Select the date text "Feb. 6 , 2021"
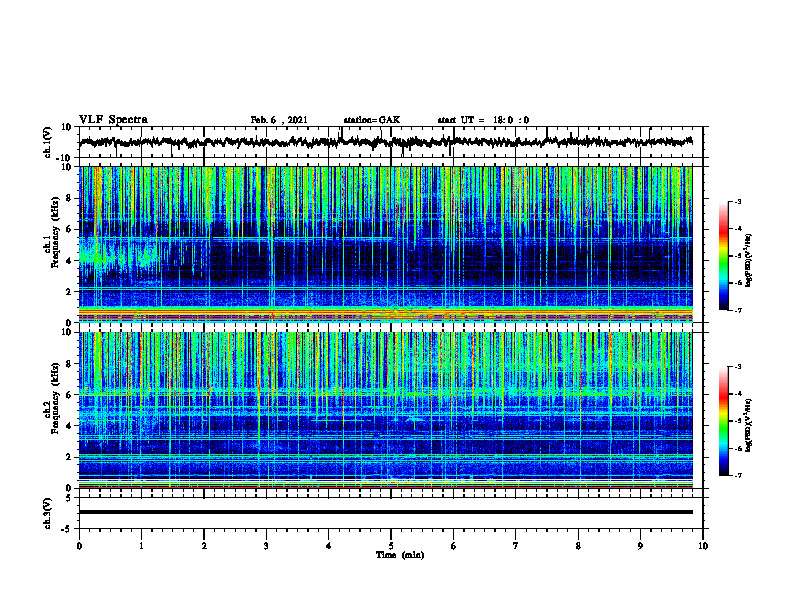 click(279, 120)
